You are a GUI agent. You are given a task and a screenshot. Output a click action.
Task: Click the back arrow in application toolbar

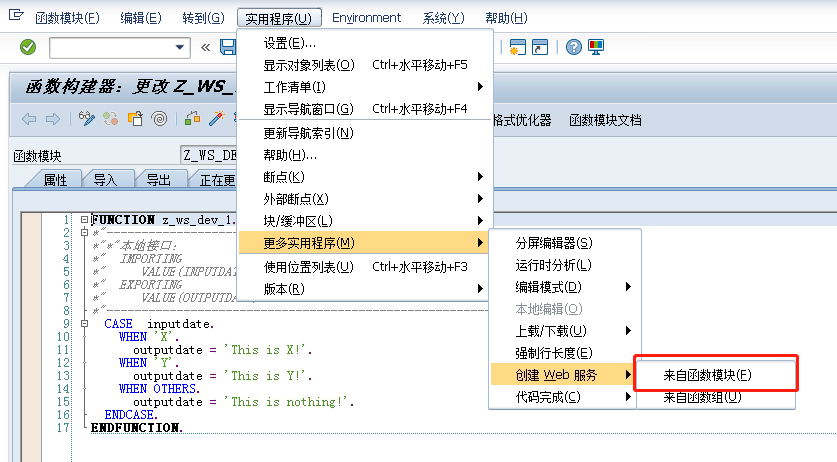tap(29, 119)
